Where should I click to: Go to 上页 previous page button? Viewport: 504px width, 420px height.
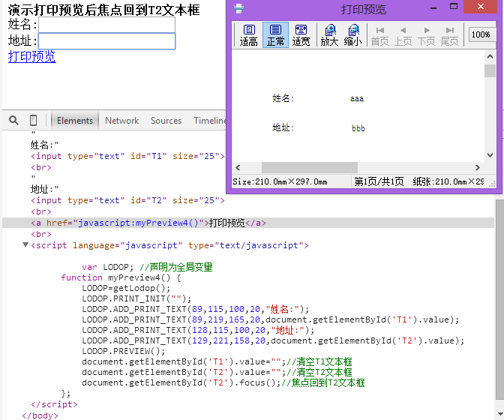click(403, 36)
